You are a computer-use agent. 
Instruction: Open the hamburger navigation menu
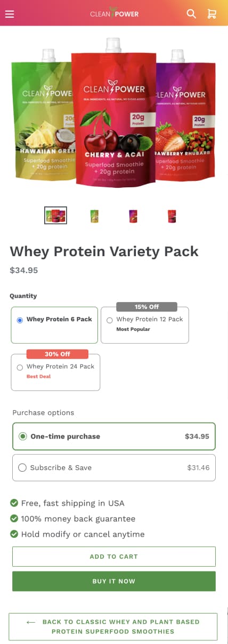coord(9,14)
